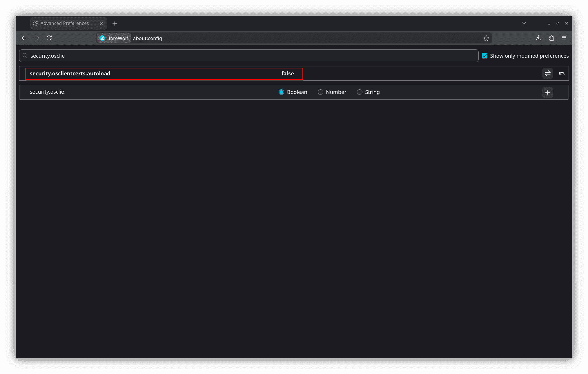
Task: Select the Number type radio button
Action: click(x=320, y=92)
